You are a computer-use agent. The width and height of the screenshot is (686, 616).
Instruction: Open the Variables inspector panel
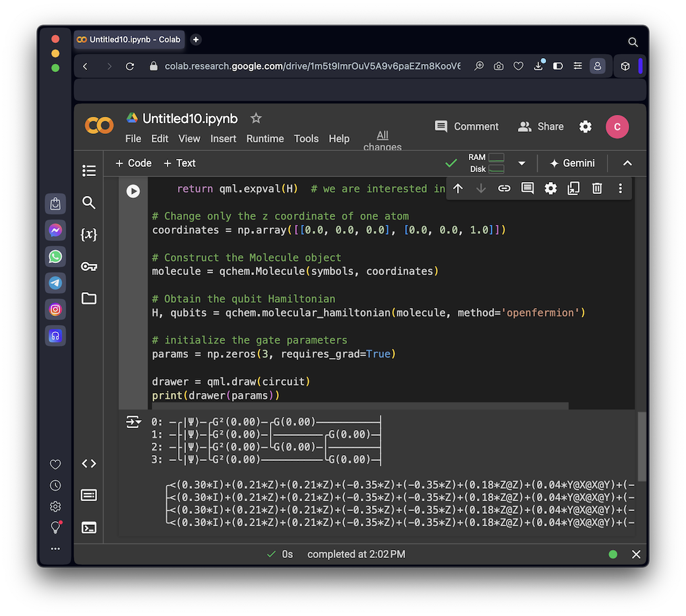89,235
